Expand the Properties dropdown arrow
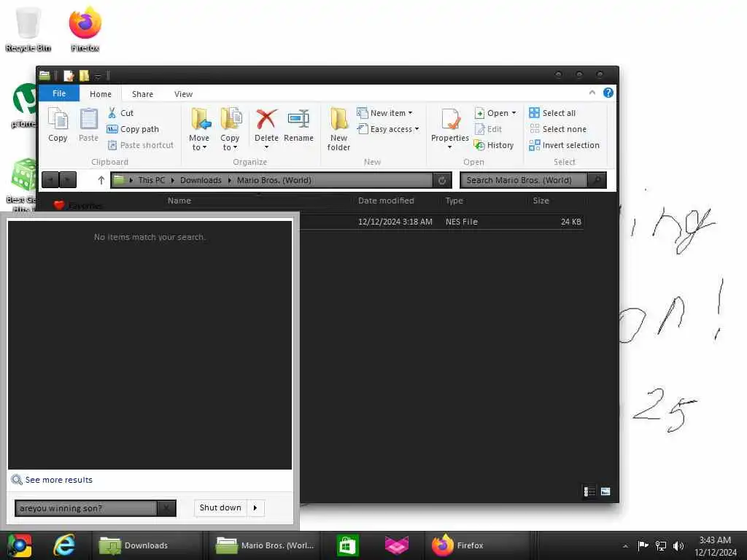 (x=449, y=147)
